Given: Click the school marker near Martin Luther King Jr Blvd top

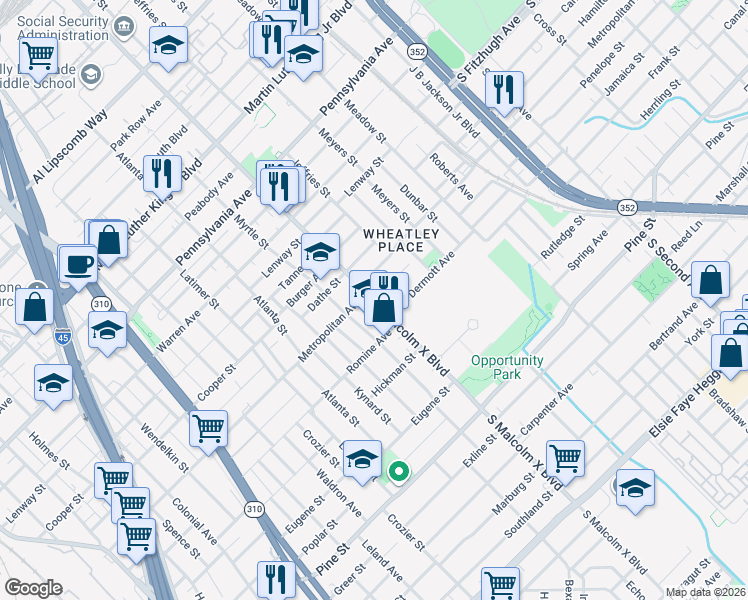Looking at the screenshot, I should [x=303, y=54].
